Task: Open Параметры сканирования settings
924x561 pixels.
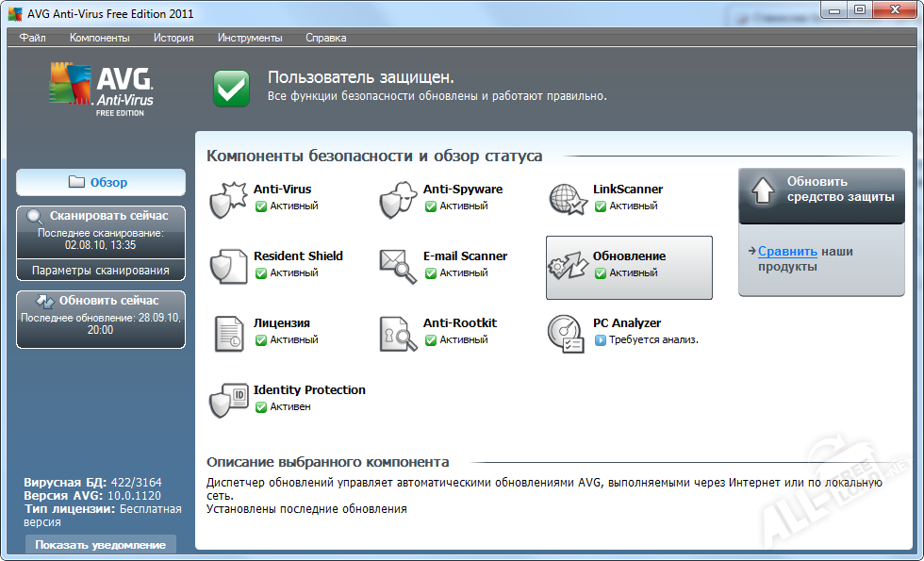Action: 101,271
